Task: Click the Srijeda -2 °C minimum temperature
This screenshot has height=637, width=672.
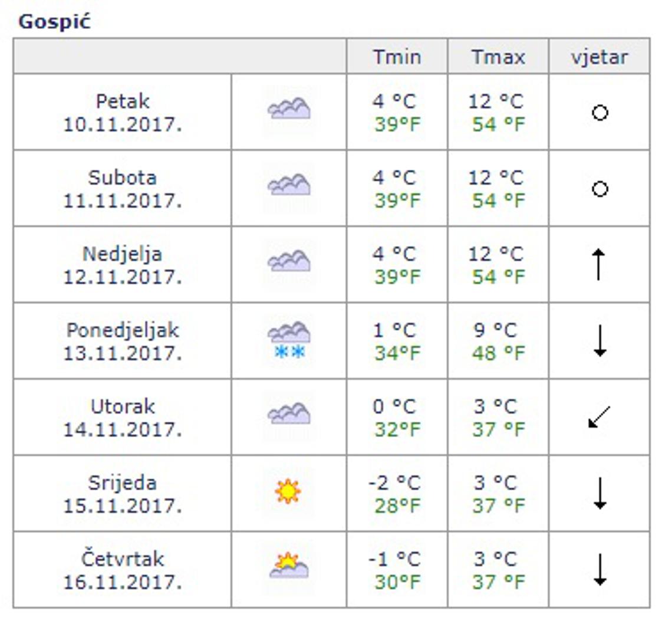Action: (x=394, y=483)
